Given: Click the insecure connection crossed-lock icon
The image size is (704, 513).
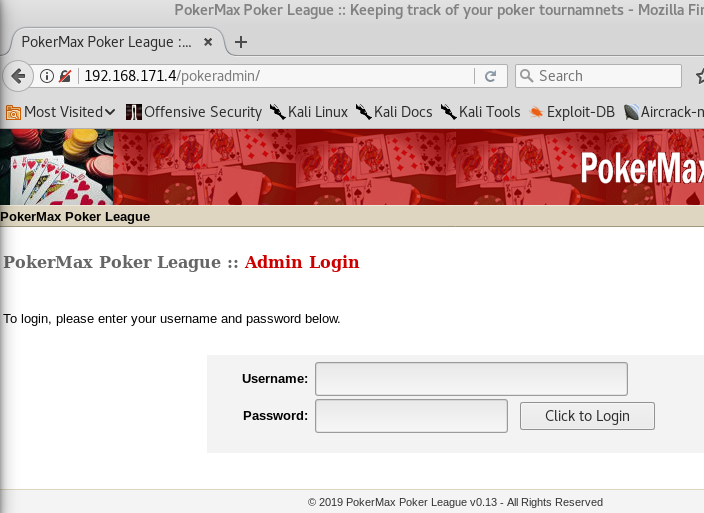Looking at the screenshot, I should pyautogui.click(x=65, y=76).
